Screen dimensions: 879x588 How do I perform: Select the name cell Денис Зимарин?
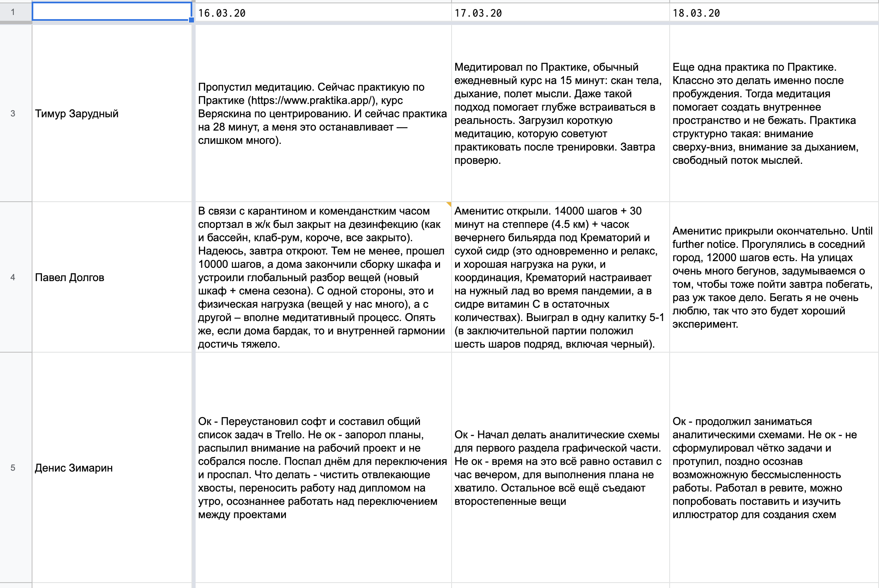pyautogui.click(x=112, y=467)
